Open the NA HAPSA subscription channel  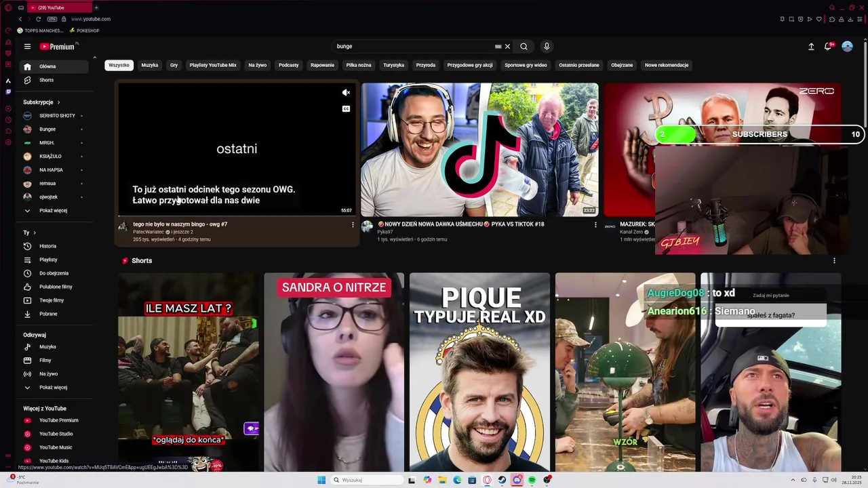pos(53,170)
